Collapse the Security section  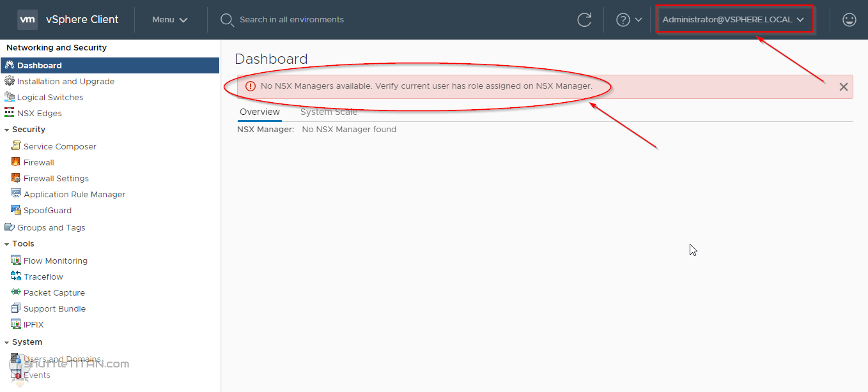point(6,130)
